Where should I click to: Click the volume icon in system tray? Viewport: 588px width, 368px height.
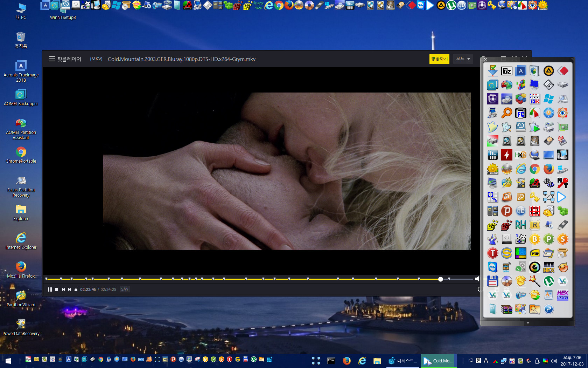click(x=554, y=361)
